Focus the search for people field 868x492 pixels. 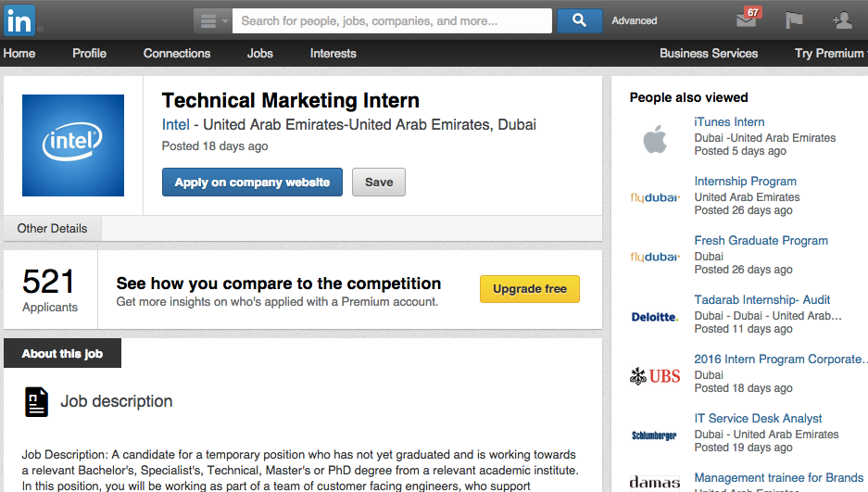tap(392, 21)
